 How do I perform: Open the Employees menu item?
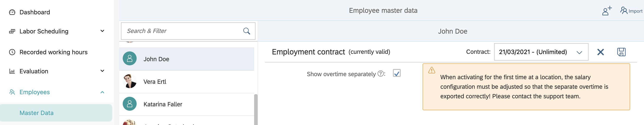[34, 92]
